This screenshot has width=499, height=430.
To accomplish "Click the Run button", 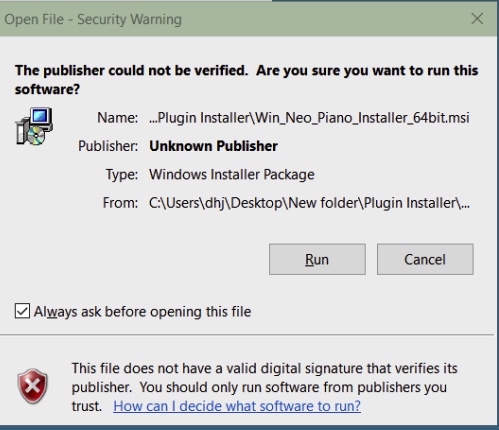I will tap(317, 259).
